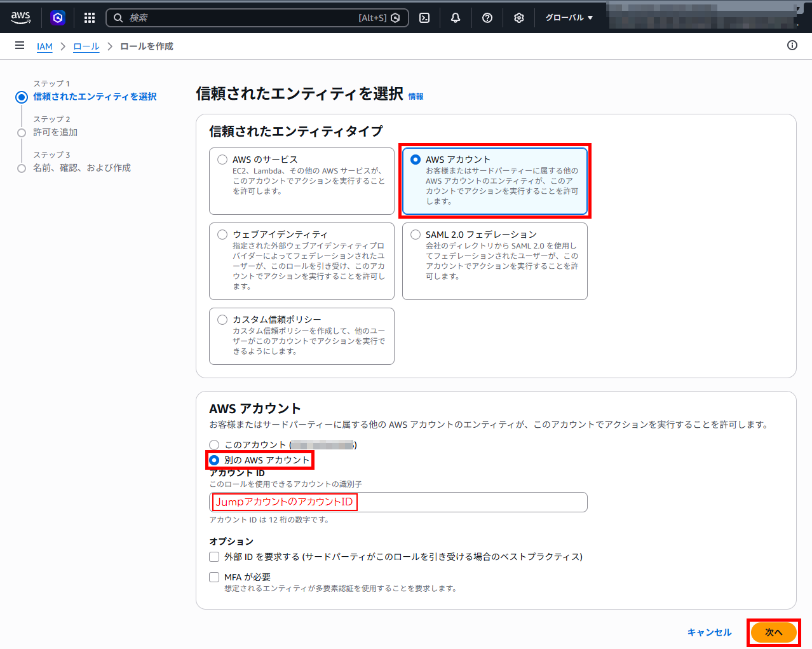
Task: Go to ロール breadcrumb link
Action: tap(86, 46)
